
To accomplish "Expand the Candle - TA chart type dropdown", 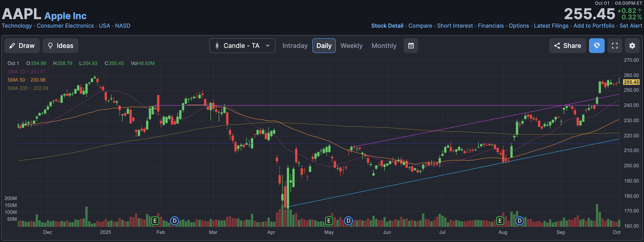I will point(242,46).
